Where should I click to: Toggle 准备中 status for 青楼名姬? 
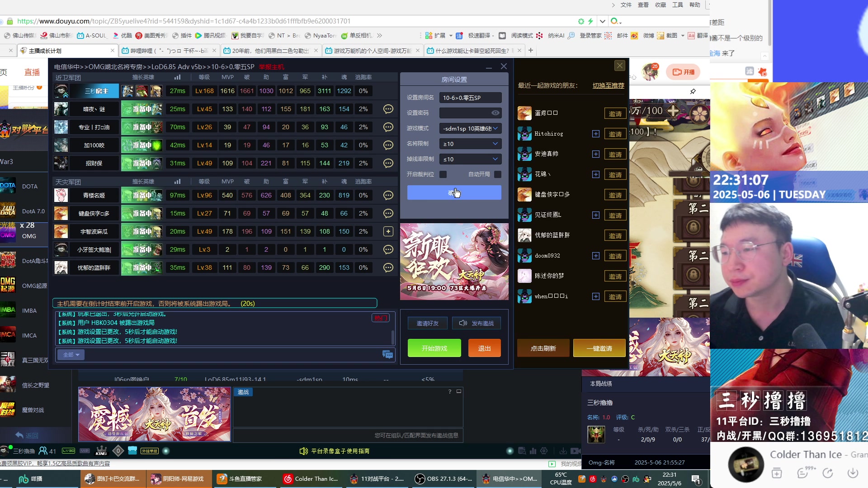point(142,195)
